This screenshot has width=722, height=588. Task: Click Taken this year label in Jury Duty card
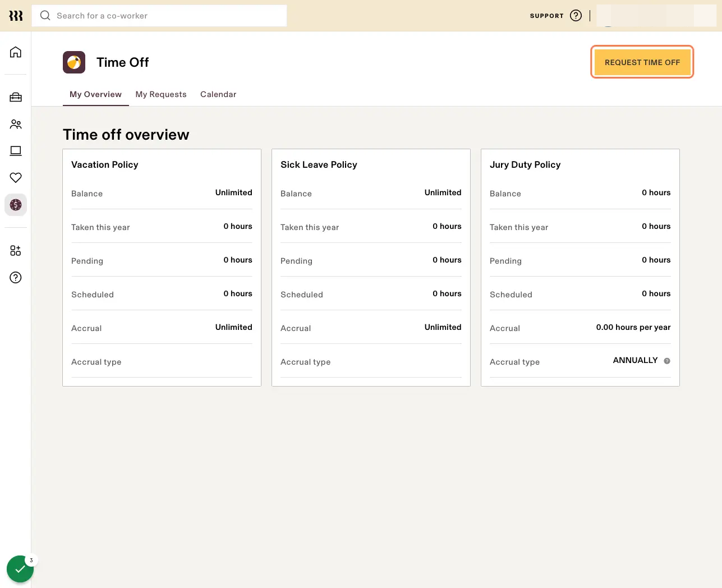[x=519, y=227]
